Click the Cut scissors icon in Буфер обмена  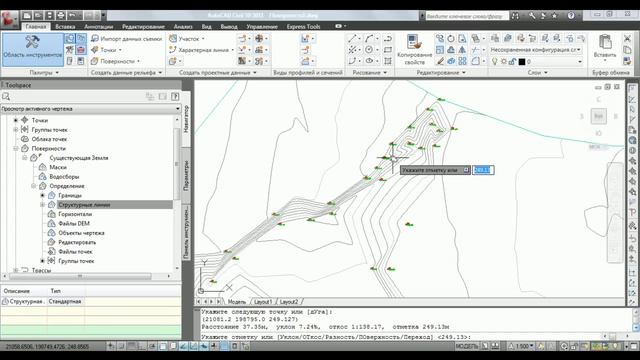click(627, 38)
